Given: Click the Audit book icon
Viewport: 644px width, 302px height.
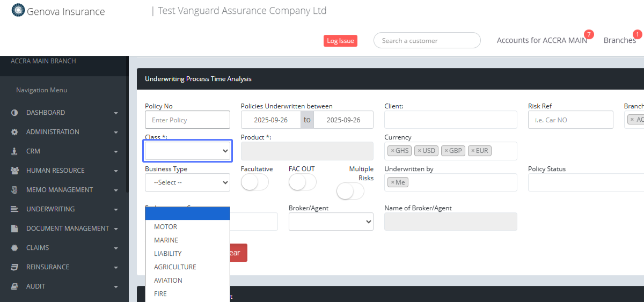Looking at the screenshot, I should [14, 286].
